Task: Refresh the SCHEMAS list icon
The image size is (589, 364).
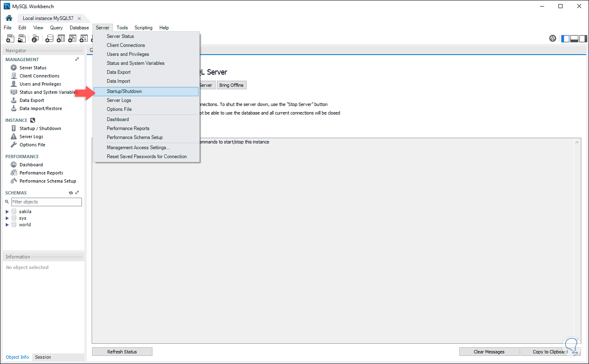Action: click(71, 193)
